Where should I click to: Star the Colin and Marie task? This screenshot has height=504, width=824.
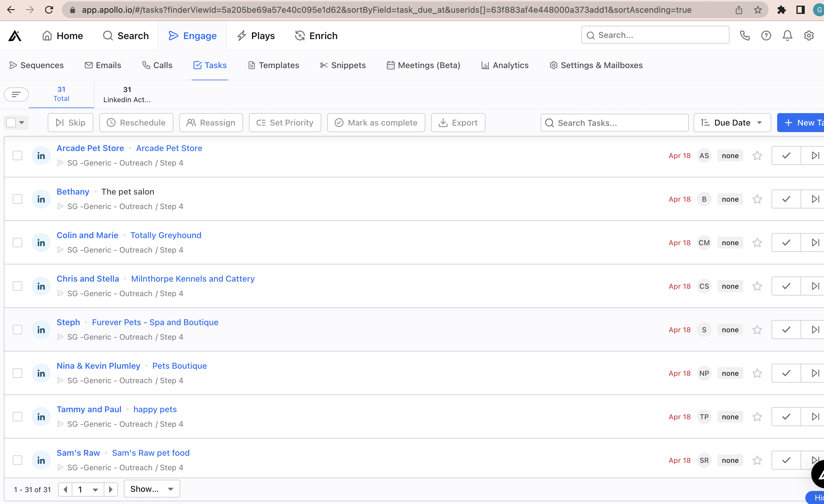[757, 243]
